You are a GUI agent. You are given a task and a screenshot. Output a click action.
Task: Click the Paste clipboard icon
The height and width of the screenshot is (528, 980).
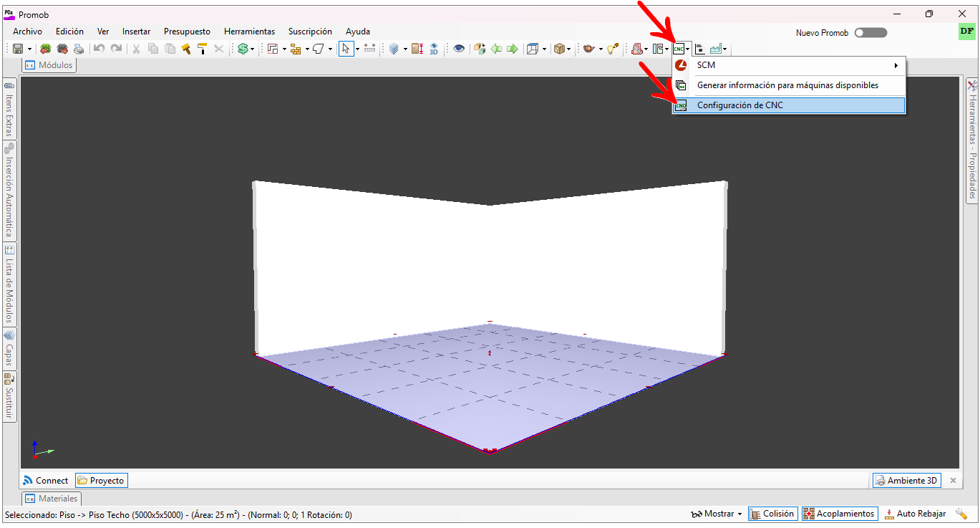[170, 49]
